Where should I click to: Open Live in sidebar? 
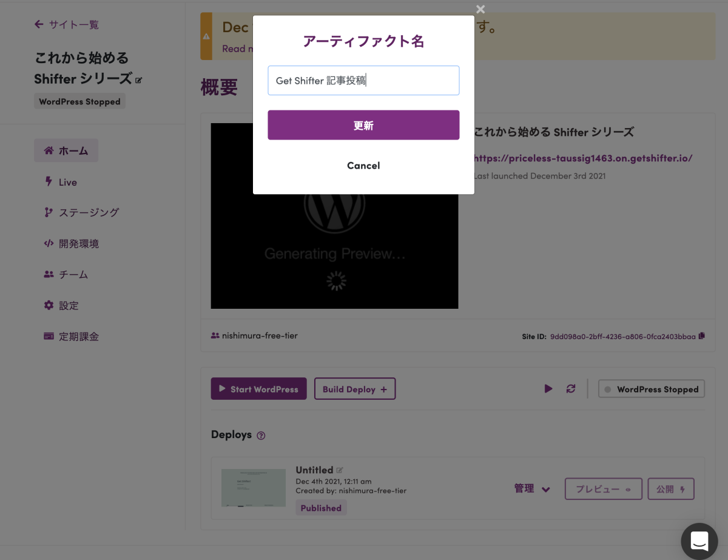pos(61,182)
